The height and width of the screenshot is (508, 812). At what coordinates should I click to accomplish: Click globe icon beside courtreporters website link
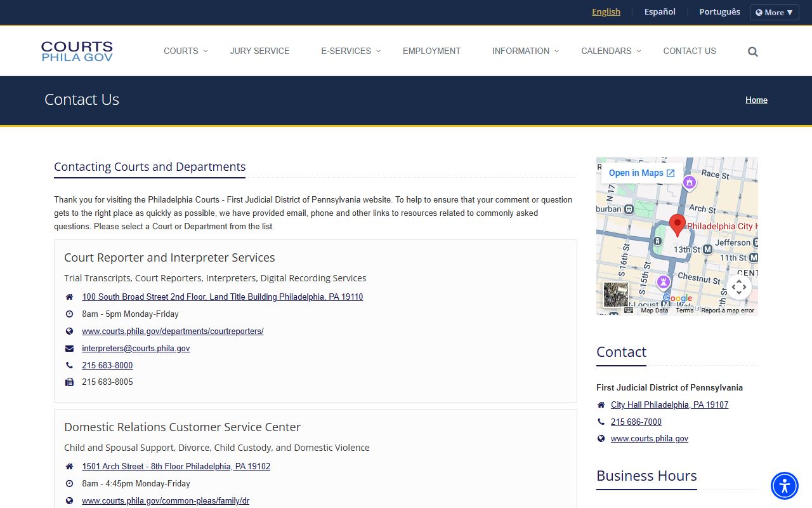click(70, 331)
